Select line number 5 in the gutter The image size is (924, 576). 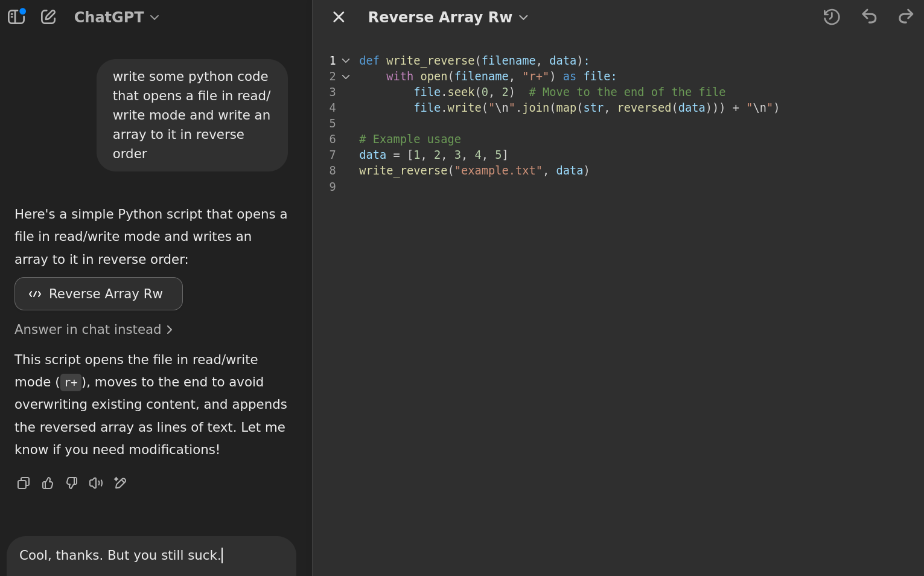(x=333, y=124)
